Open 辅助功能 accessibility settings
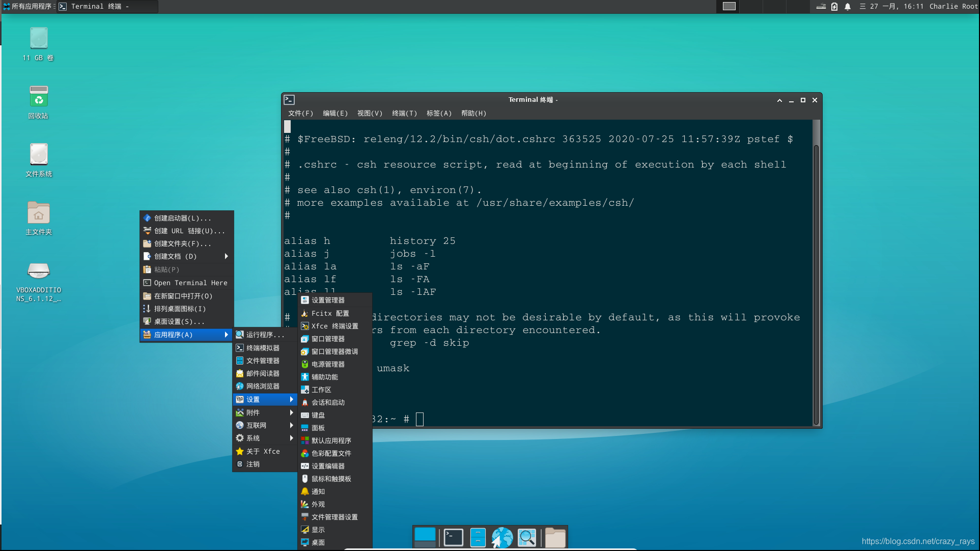This screenshot has width=980, height=551. click(x=334, y=377)
